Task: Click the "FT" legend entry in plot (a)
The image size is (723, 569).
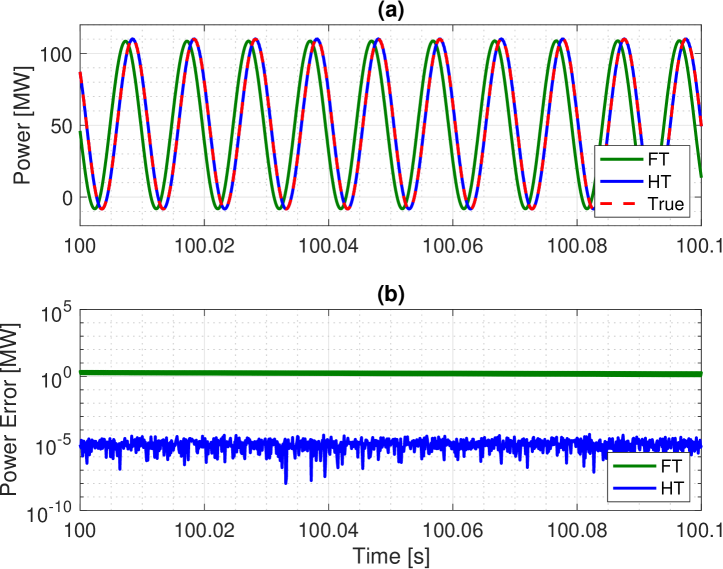Action: coord(658,160)
